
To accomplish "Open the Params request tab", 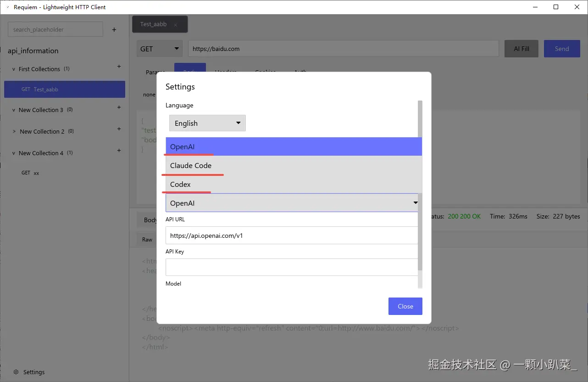I will pos(155,72).
